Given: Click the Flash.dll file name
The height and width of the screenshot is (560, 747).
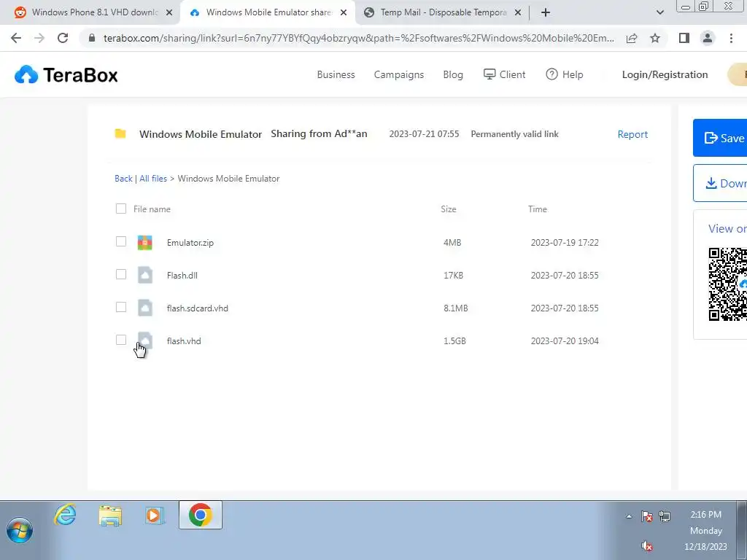Looking at the screenshot, I should pyautogui.click(x=182, y=275).
